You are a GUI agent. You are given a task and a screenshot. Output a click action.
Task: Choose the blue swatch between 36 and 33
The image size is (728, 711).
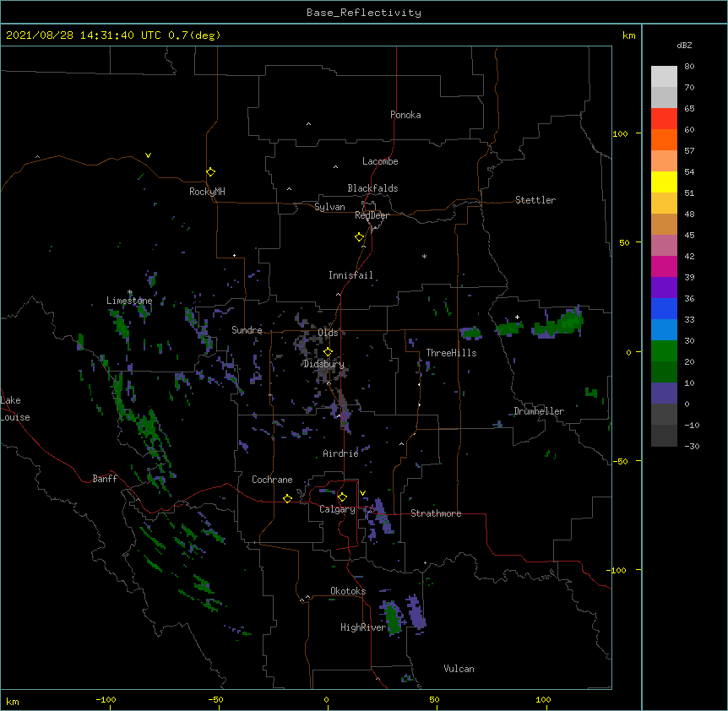[664, 308]
